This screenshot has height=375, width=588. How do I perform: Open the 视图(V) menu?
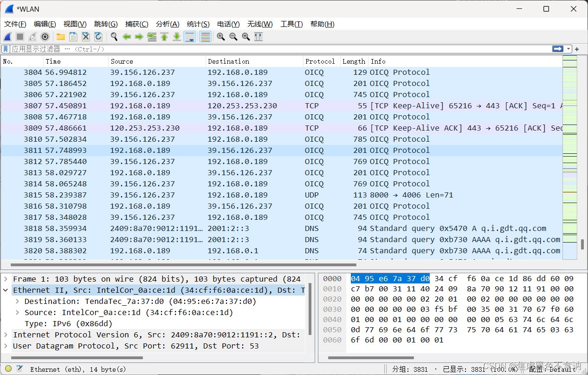[75, 24]
